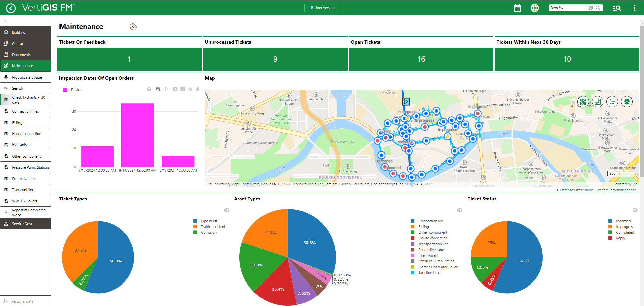Image resolution: width=644 pixels, height=306 pixels.
Task: Toggle Traffic accident legend entry
Action: (209, 227)
